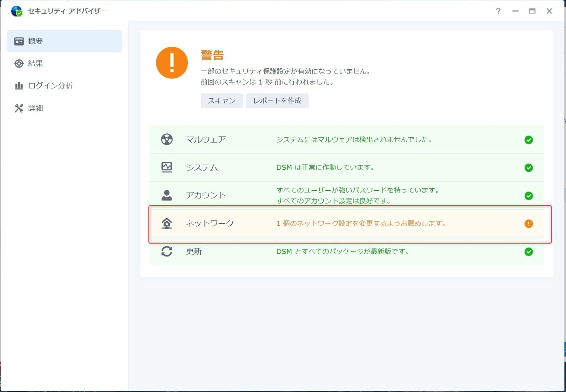566x392 pixels.
Task: Click the account user silhouette icon
Action: click(x=167, y=195)
